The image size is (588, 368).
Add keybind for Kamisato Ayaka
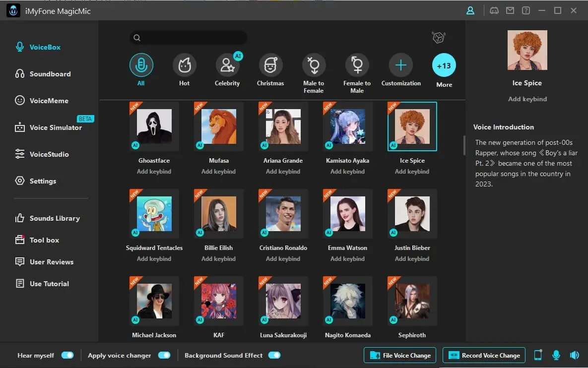pyautogui.click(x=348, y=171)
